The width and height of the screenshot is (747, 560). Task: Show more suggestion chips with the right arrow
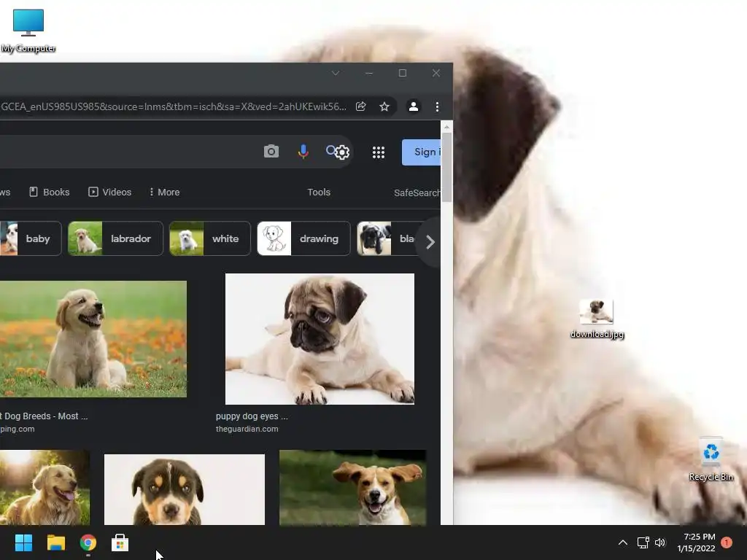click(430, 242)
